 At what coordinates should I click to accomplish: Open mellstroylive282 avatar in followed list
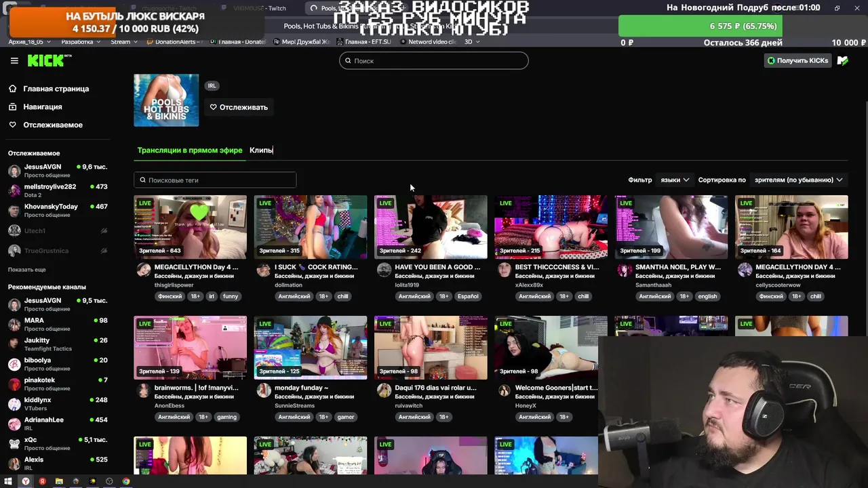14,190
